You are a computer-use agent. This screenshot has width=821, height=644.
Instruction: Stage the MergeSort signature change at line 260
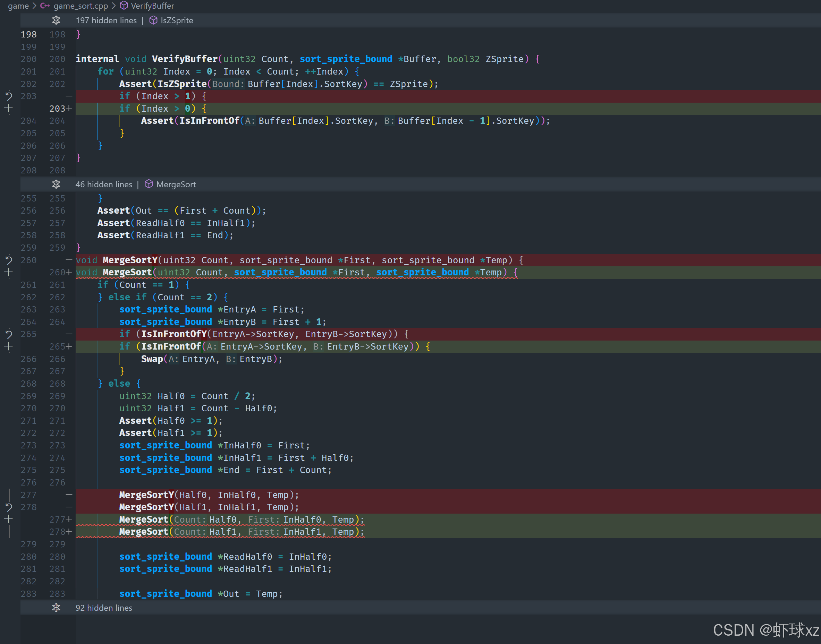[x=9, y=272]
